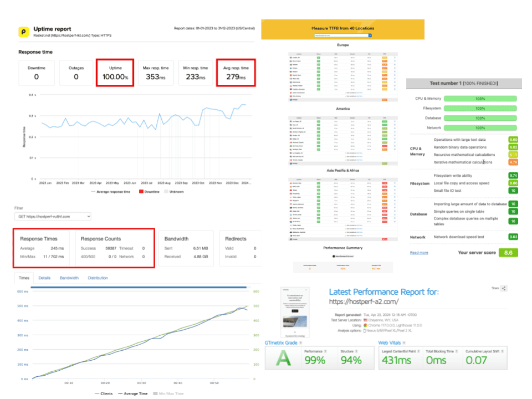The height and width of the screenshot is (399, 532).
Task: Open the help icon beside GTmetrix Grade
Action: coord(301,343)
